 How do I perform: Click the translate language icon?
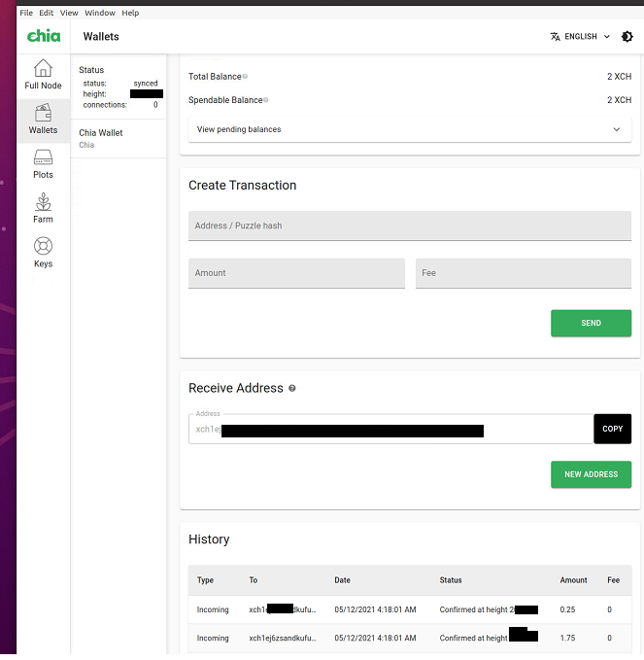(555, 37)
